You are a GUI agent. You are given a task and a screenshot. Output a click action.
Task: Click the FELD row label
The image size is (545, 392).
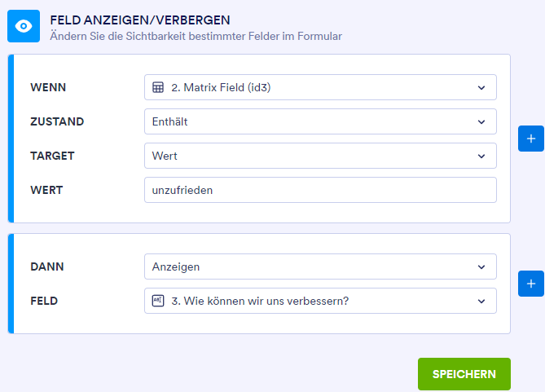click(x=44, y=301)
